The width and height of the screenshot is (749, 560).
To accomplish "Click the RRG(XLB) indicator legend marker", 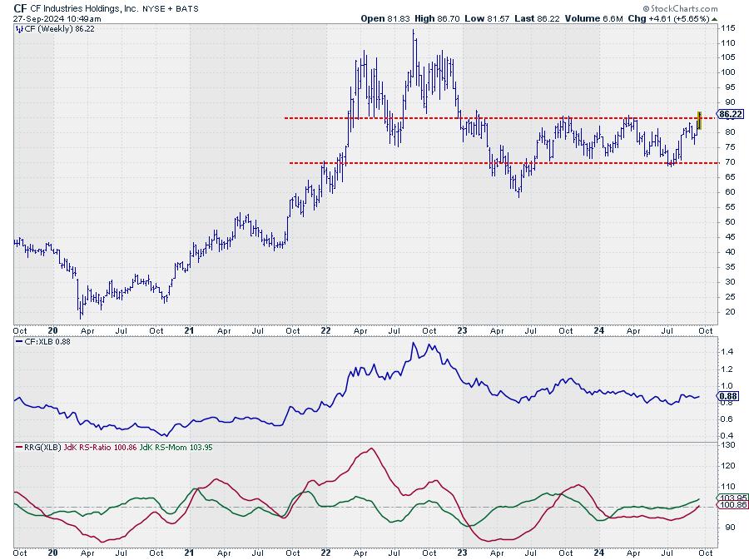I will pos(17,448).
